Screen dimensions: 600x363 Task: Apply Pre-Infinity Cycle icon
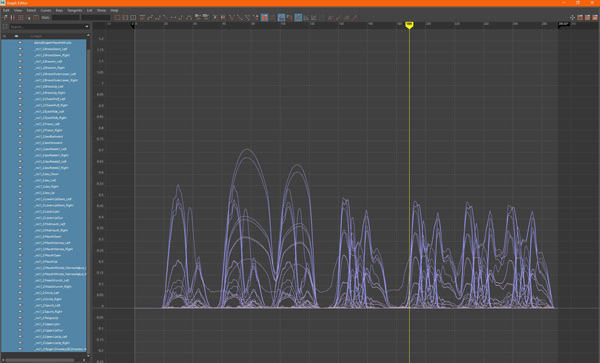tap(330, 18)
